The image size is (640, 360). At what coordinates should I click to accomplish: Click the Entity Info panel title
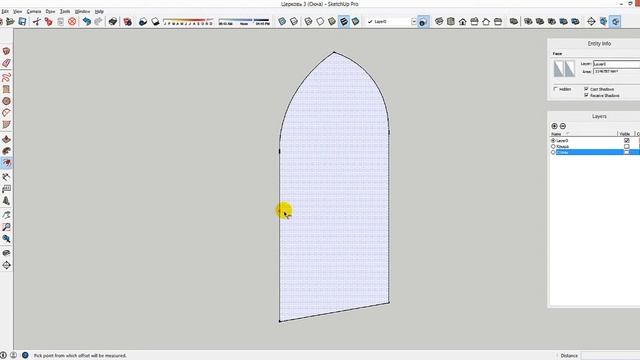599,43
